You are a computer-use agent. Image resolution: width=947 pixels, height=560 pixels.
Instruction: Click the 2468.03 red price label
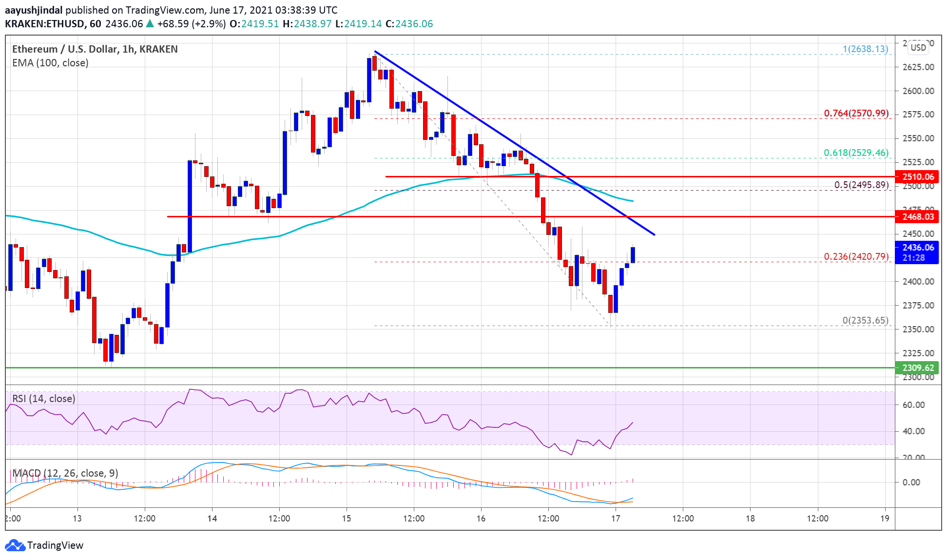(x=918, y=217)
